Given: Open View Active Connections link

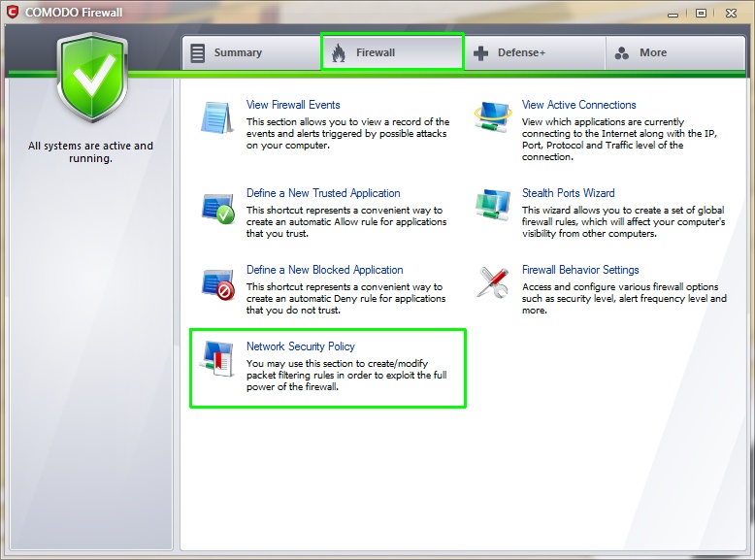Looking at the screenshot, I should point(578,105).
